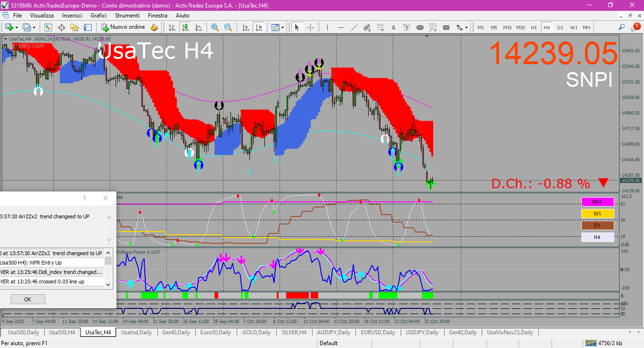Click OK in the alert dialog
This screenshot has height=348, width=644.
28,299
